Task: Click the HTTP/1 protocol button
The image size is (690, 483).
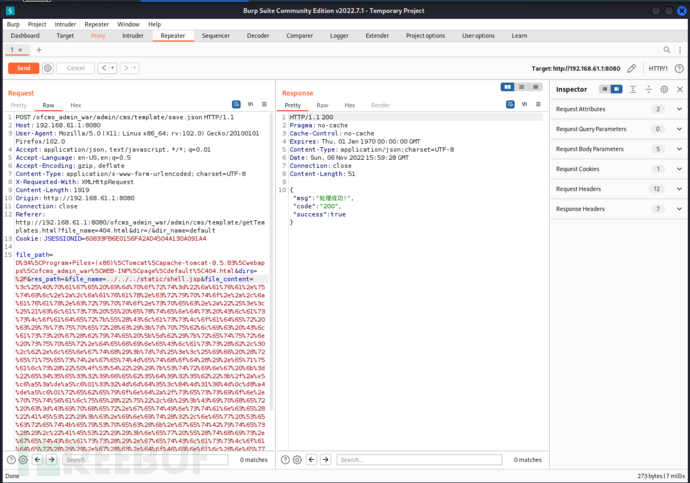Action: pyautogui.click(x=658, y=68)
